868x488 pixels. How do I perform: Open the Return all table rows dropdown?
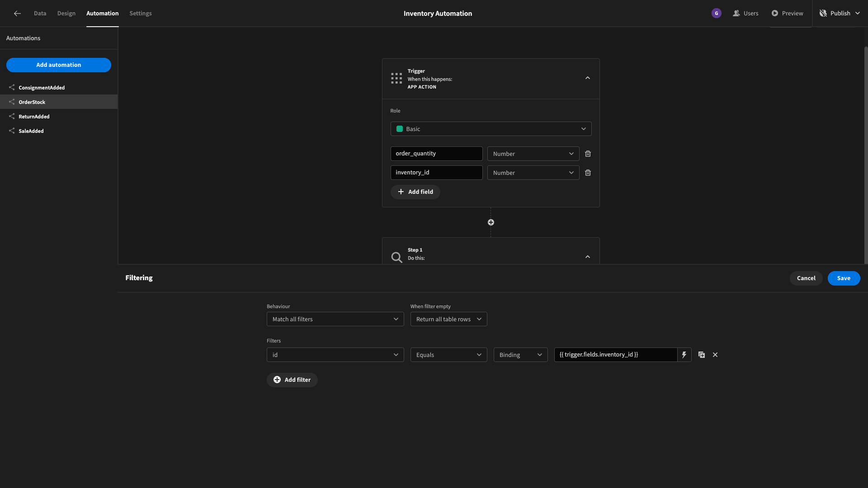point(448,319)
